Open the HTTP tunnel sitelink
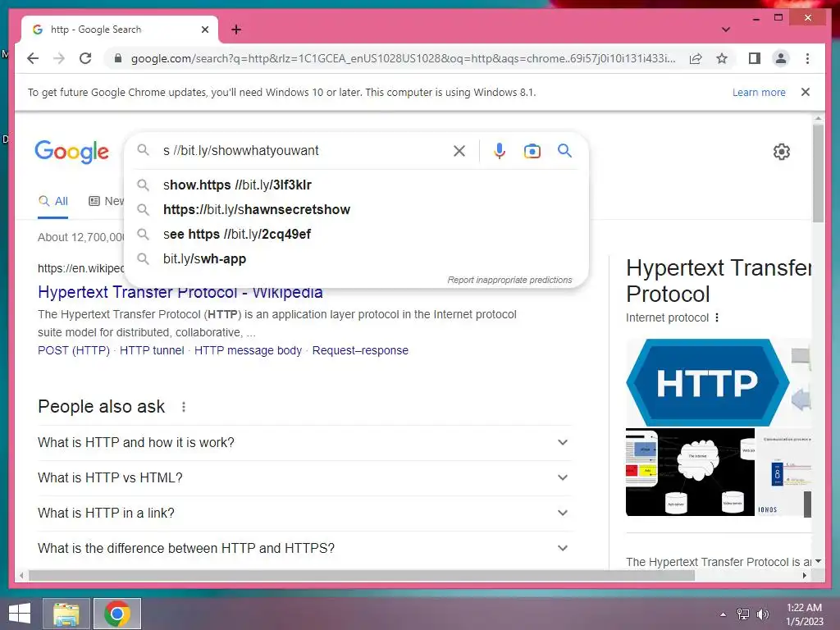Screen dimensions: 840x630 [152, 350]
